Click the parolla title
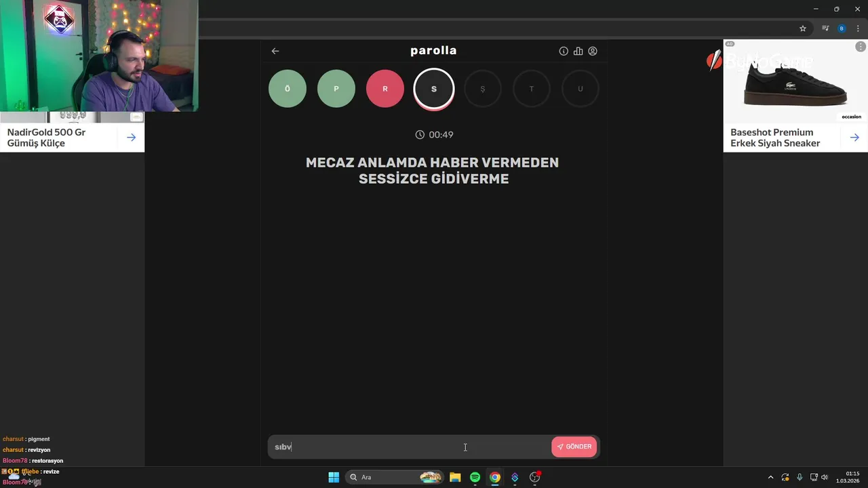The height and width of the screenshot is (488, 868). coord(433,51)
